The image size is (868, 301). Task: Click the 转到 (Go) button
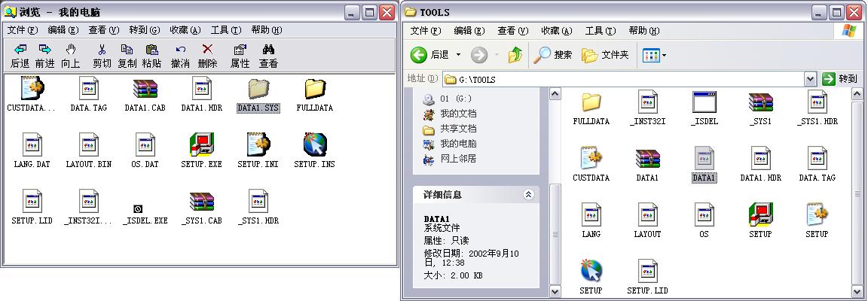pos(840,79)
